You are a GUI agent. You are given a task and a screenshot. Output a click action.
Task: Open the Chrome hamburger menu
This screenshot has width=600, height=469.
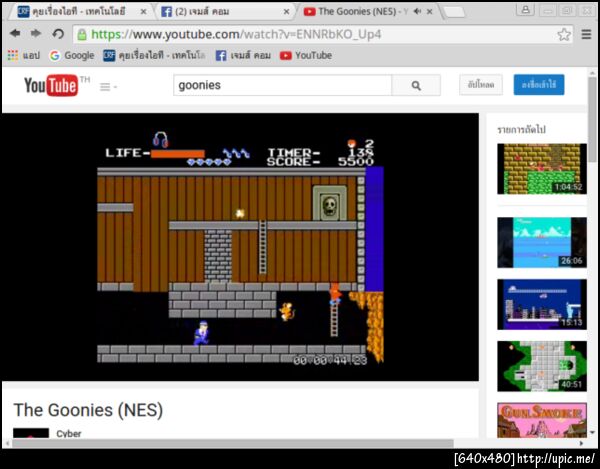pyautogui.click(x=586, y=34)
